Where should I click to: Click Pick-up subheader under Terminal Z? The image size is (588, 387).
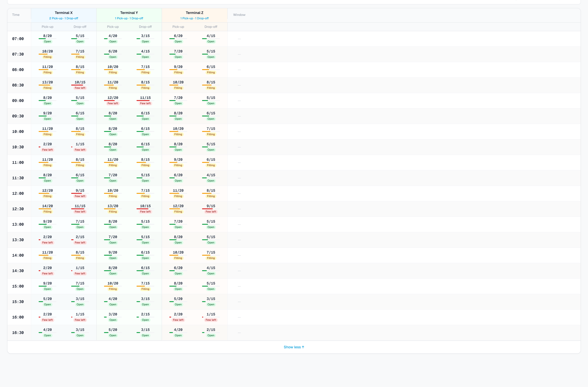178,27
